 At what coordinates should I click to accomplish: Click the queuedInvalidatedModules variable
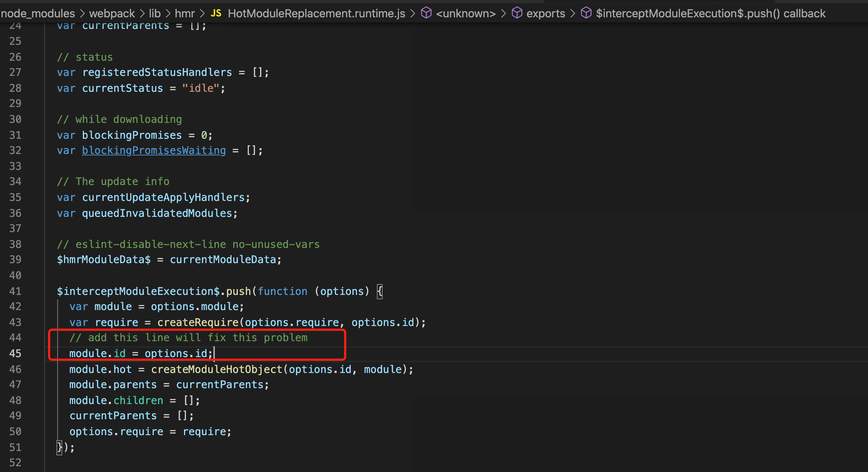pos(157,213)
